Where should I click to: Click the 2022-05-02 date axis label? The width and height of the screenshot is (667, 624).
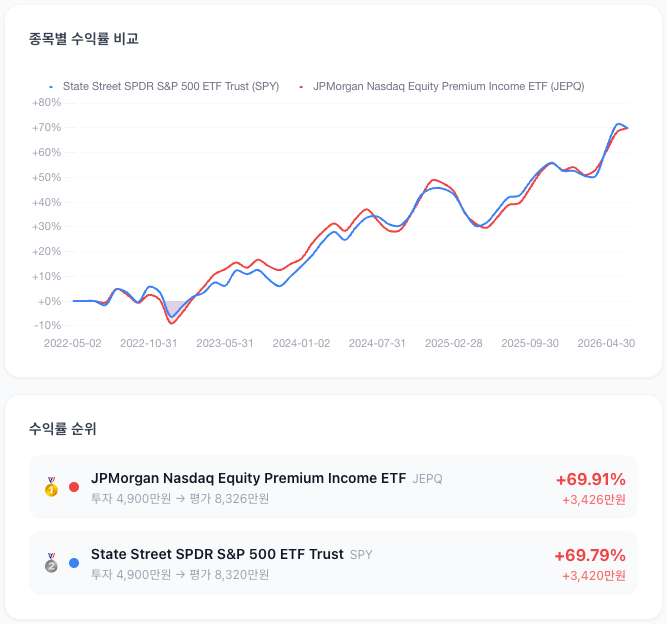point(73,343)
